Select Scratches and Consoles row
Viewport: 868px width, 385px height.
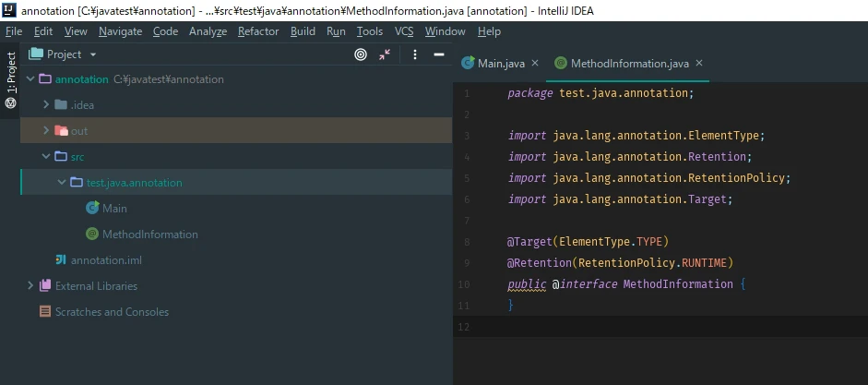pyautogui.click(x=236, y=312)
